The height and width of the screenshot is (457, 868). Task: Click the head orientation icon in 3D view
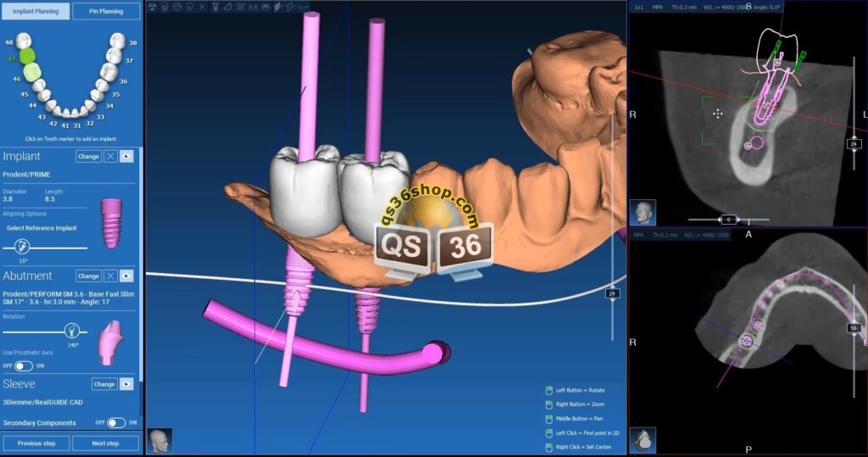click(159, 440)
